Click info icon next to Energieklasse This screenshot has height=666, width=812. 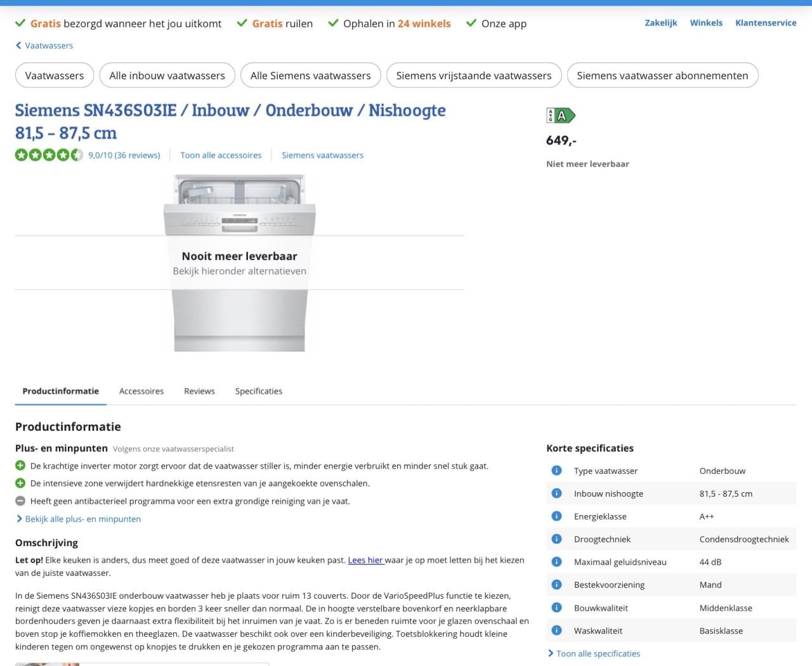556,516
